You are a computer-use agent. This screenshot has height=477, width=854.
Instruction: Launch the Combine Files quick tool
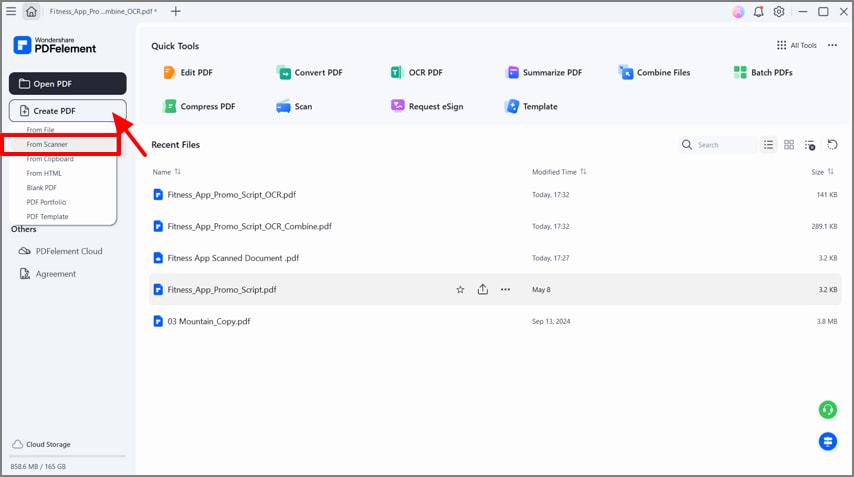(x=655, y=72)
